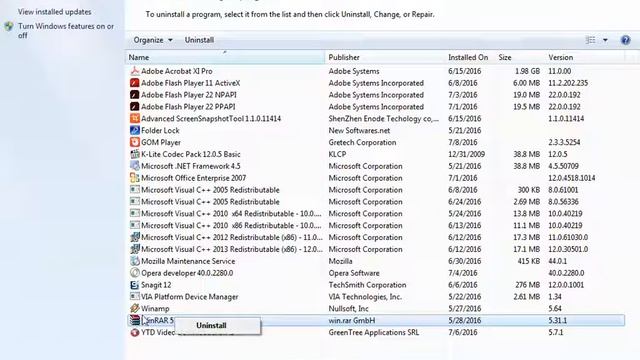This screenshot has height=360, width=640.
Task: Click the Snagit 12 icon
Action: coord(135,285)
